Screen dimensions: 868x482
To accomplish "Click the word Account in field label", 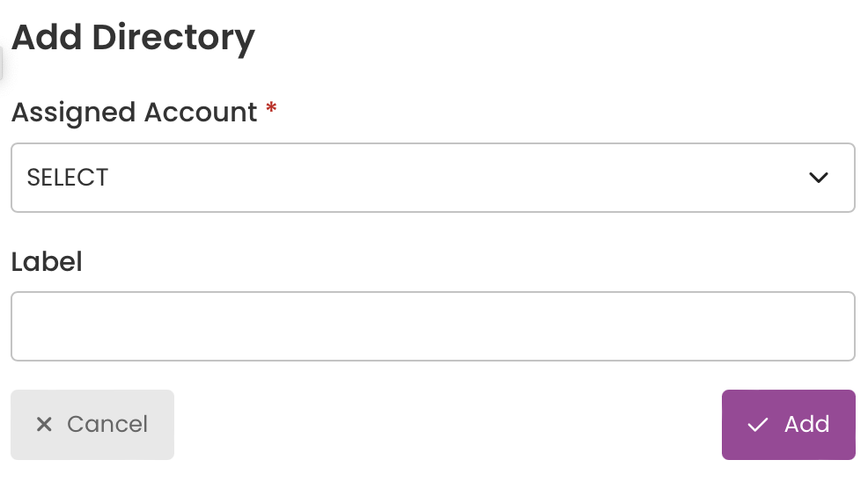I will [201, 113].
